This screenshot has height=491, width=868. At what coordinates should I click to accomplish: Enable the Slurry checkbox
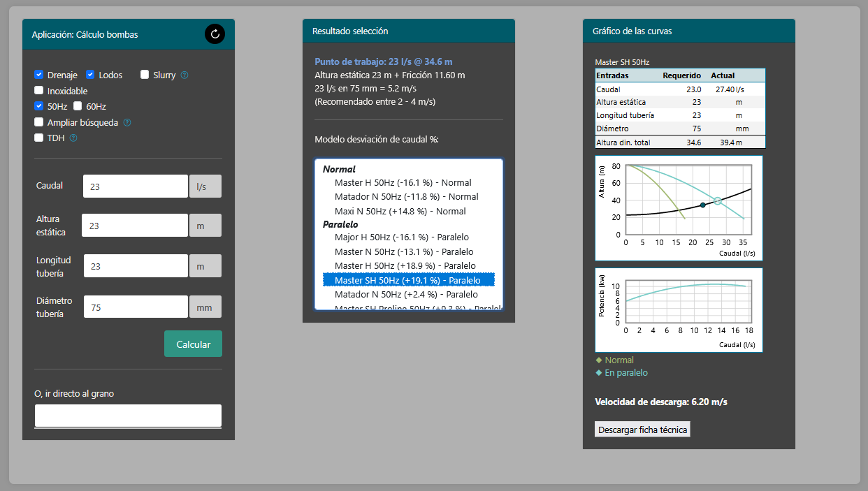point(145,75)
